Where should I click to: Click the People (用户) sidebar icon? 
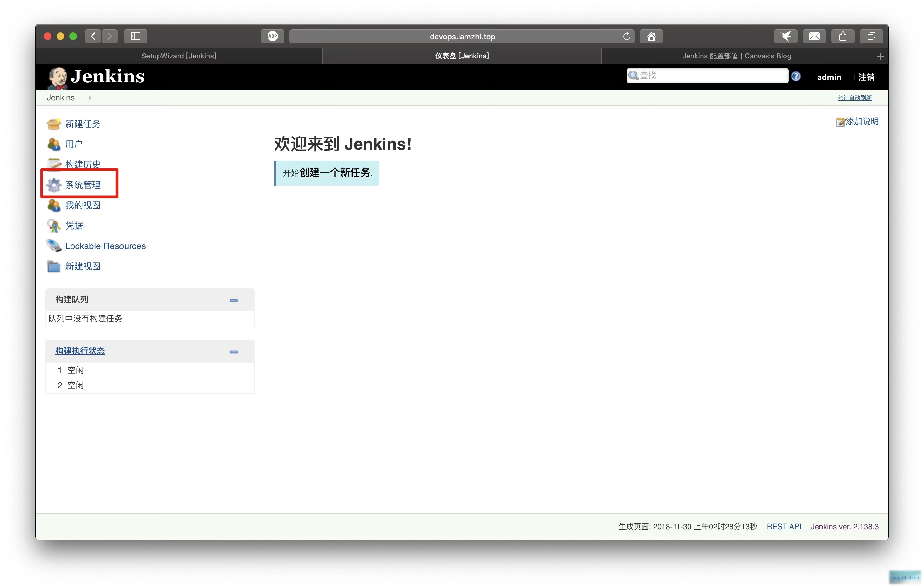tap(53, 144)
